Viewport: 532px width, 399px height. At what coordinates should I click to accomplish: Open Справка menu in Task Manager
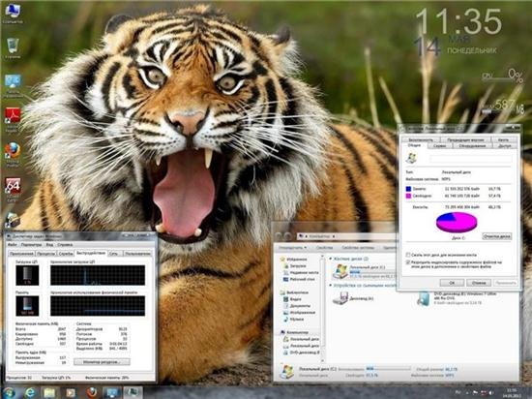click(65, 244)
